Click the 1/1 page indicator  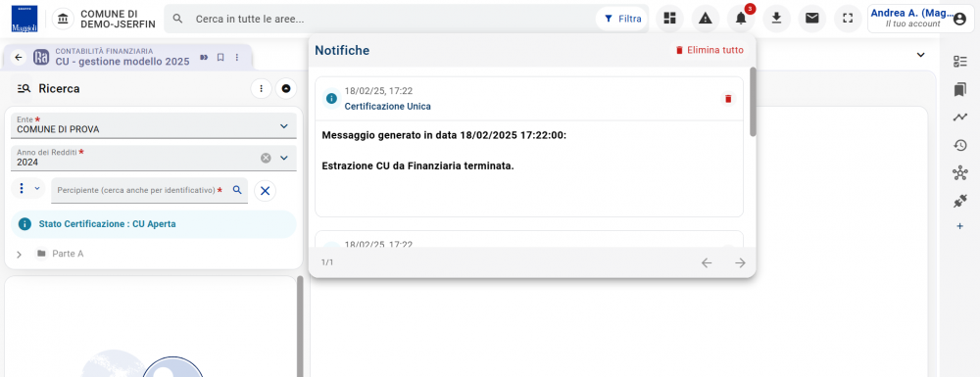click(327, 262)
